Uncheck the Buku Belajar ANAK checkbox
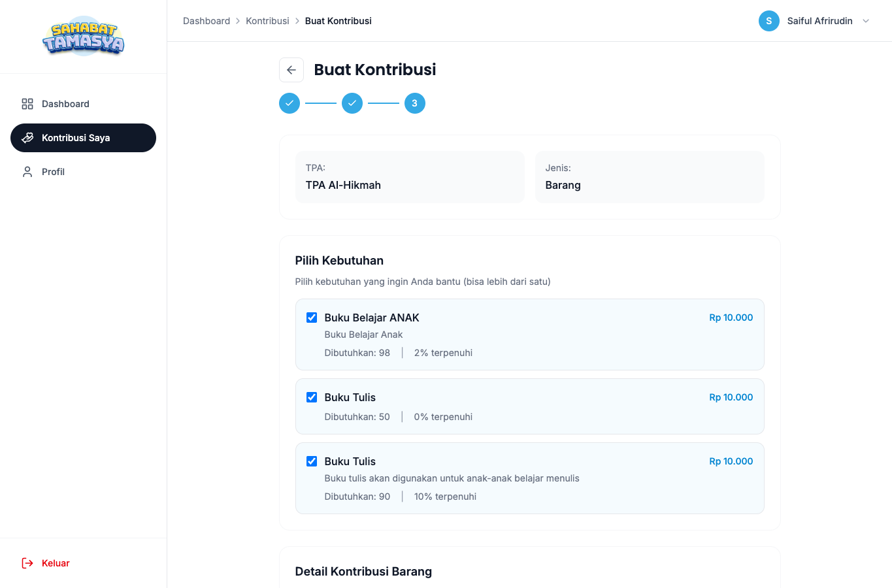The width and height of the screenshot is (892, 588). click(x=312, y=318)
